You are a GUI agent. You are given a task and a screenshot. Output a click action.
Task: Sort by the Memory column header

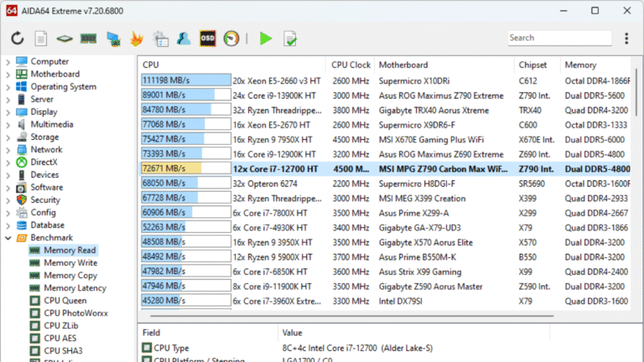click(x=595, y=65)
